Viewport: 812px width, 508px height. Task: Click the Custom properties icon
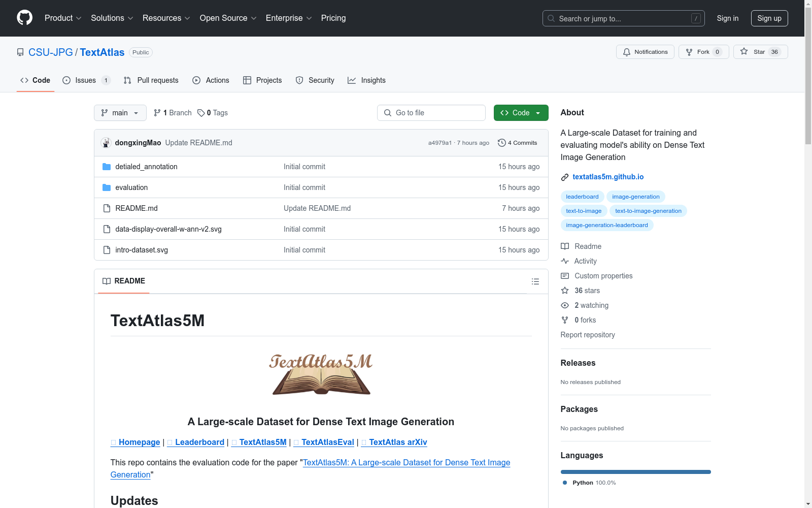point(565,276)
